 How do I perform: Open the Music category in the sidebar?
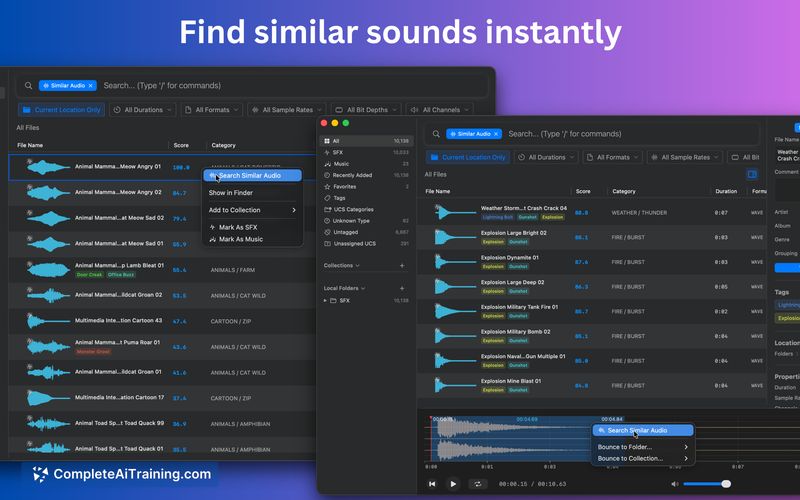click(366, 164)
